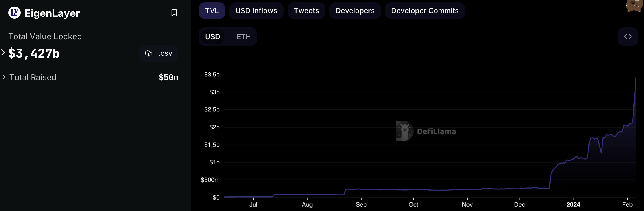This screenshot has height=211, width=644.
Task: Click the Nov x-axis label
Action: [467, 204]
